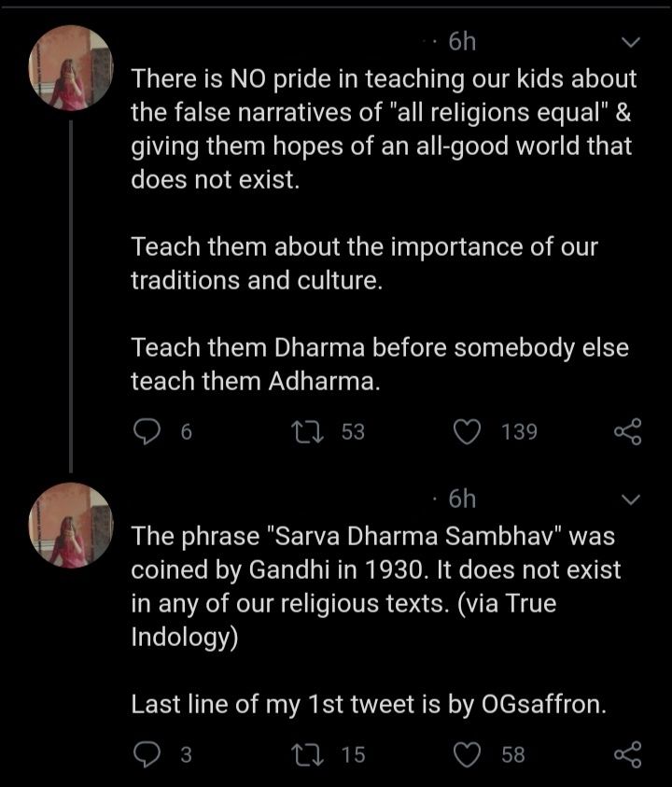
Task: Retweet the second tweet with 15 retweets
Action: pos(304,754)
